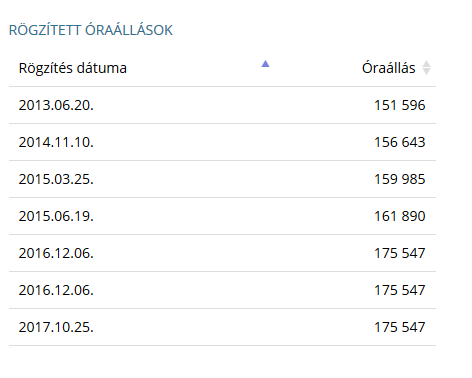
Task: Select the 2014.11.10. date cell
Action: click(56, 142)
